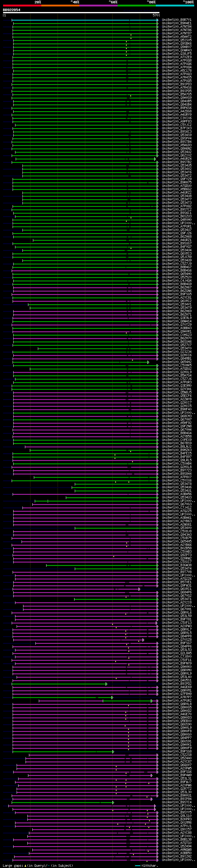Click the label UniRef100_C5YJC2
The height and width of the screenshot is (868, 197).
pos(176,125)
